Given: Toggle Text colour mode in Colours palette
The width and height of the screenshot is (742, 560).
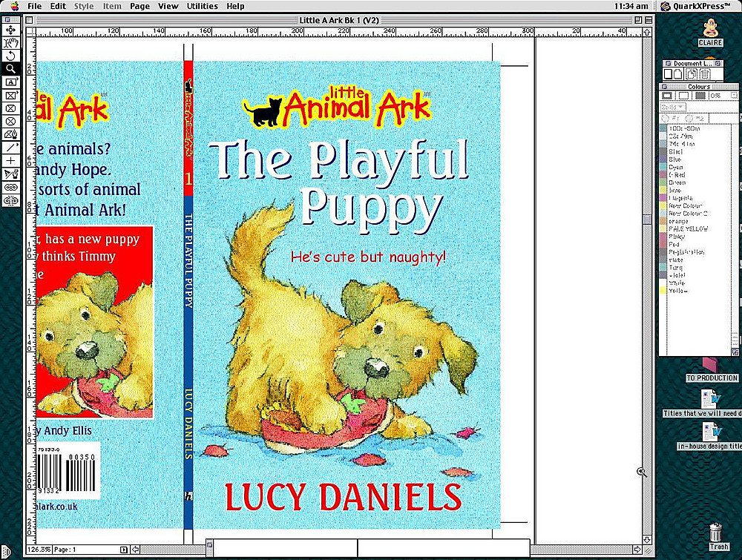Looking at the screenshot, I should coord(683,96).
